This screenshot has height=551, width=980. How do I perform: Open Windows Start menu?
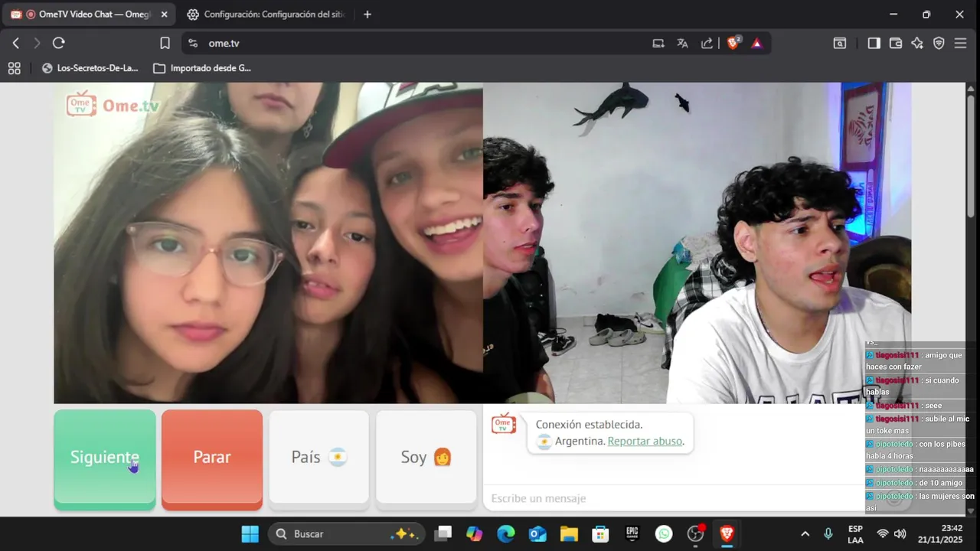coord(250,534)
